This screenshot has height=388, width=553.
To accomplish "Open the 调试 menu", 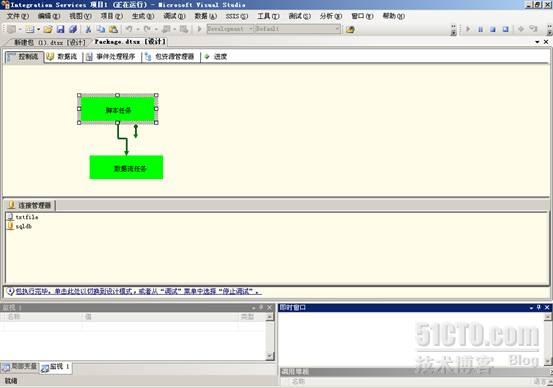I will pyautogui.click(x=174, y=16).
